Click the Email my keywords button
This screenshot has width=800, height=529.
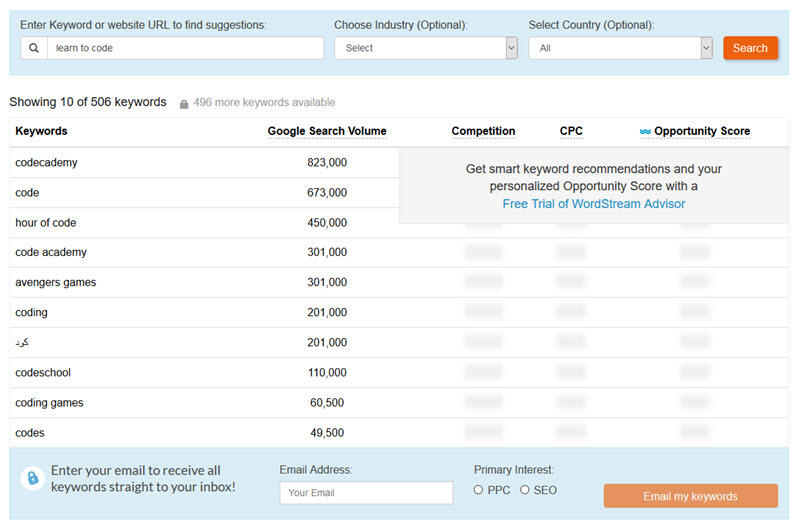point(690,496)
